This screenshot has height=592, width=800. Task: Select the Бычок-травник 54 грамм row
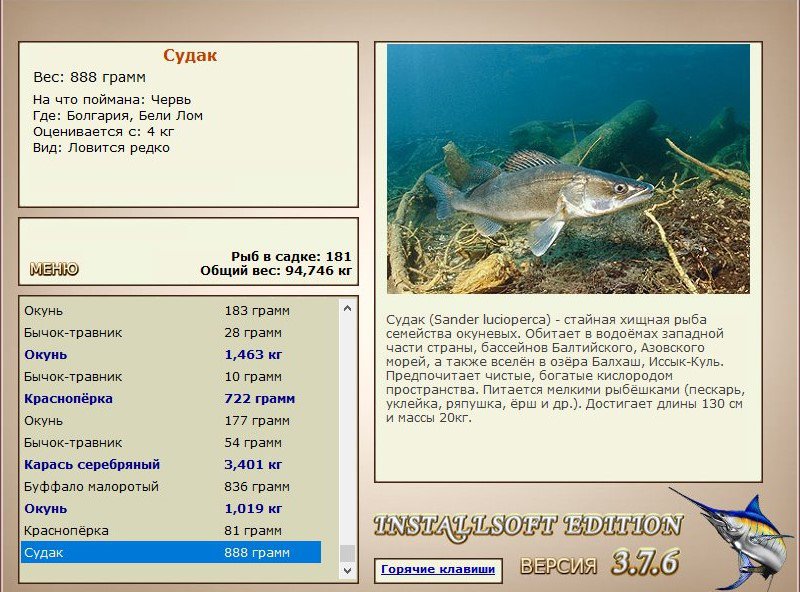[171, 442]
